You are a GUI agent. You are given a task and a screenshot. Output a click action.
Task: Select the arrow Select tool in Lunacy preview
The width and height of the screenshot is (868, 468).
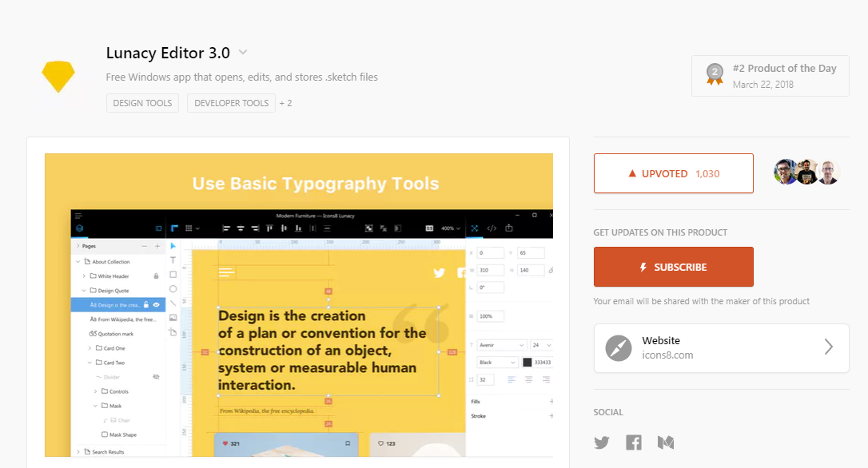click(173, 246)
